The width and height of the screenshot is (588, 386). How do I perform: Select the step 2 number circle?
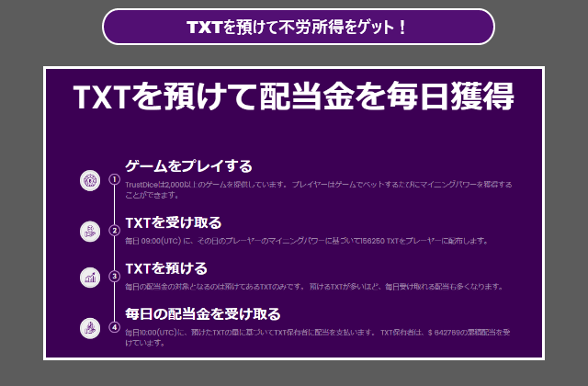[115, 230]
